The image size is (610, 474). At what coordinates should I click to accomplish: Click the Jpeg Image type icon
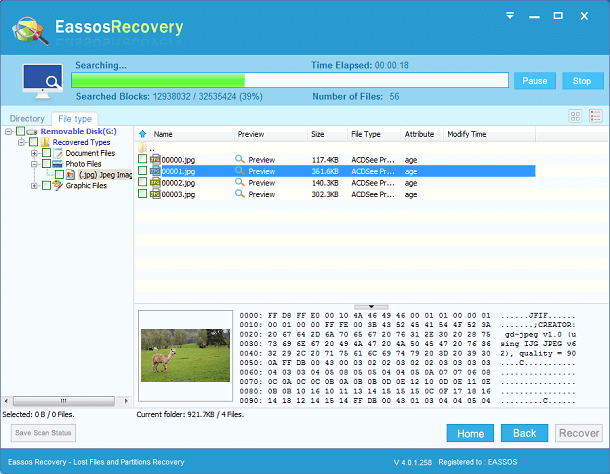coord(70,175)
